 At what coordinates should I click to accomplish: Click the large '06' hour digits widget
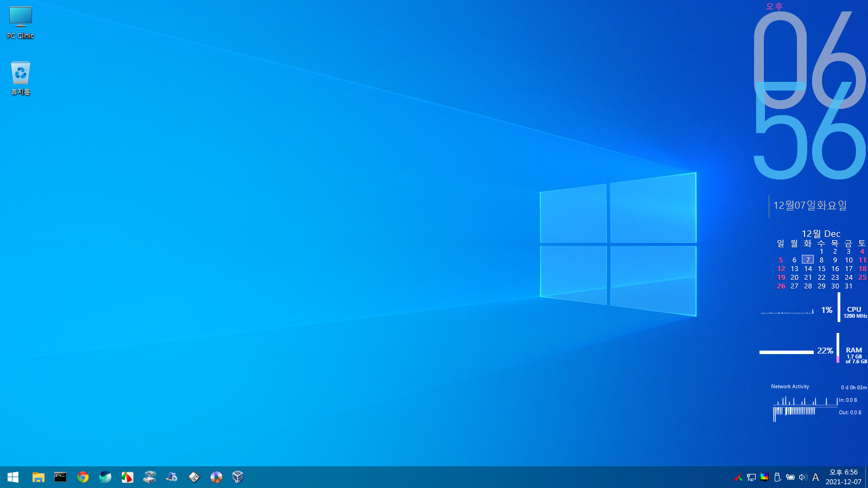(809, 60)
